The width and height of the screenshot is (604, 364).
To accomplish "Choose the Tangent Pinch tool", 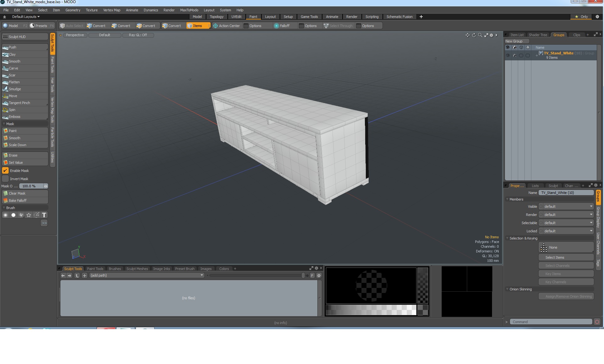I will [x=19, y=103].
